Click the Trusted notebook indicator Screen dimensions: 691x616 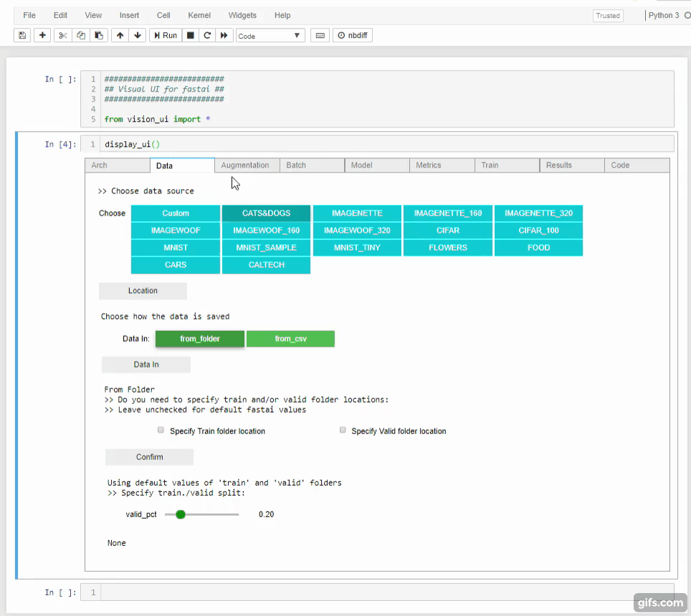608,16
